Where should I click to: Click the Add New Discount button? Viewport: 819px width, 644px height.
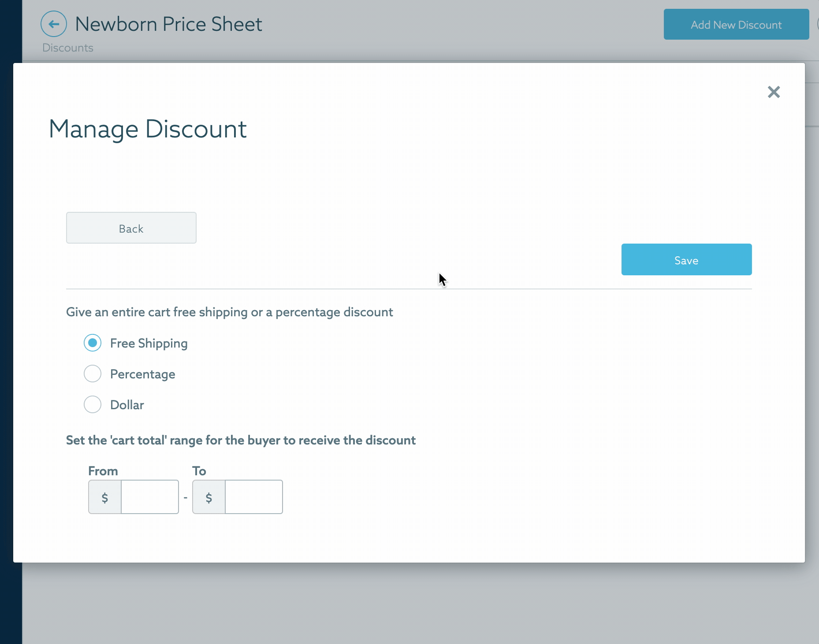(x=736, y=24)
